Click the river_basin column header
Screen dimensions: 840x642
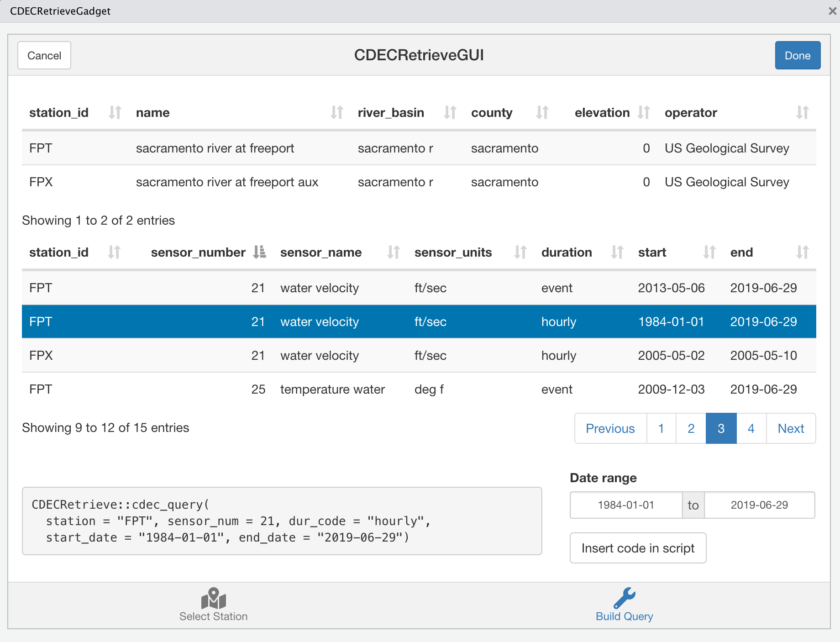391,113
